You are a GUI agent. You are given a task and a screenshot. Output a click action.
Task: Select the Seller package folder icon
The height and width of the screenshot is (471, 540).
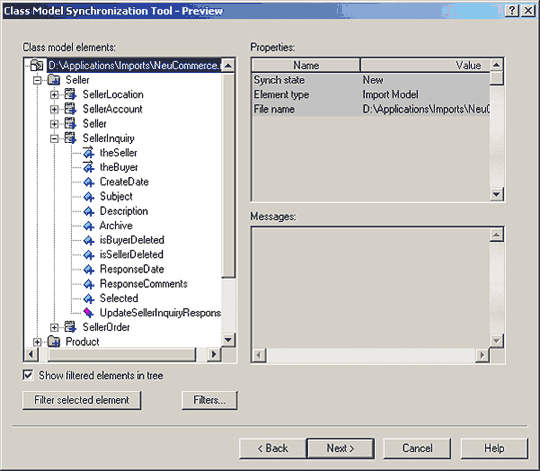(53, 80)
